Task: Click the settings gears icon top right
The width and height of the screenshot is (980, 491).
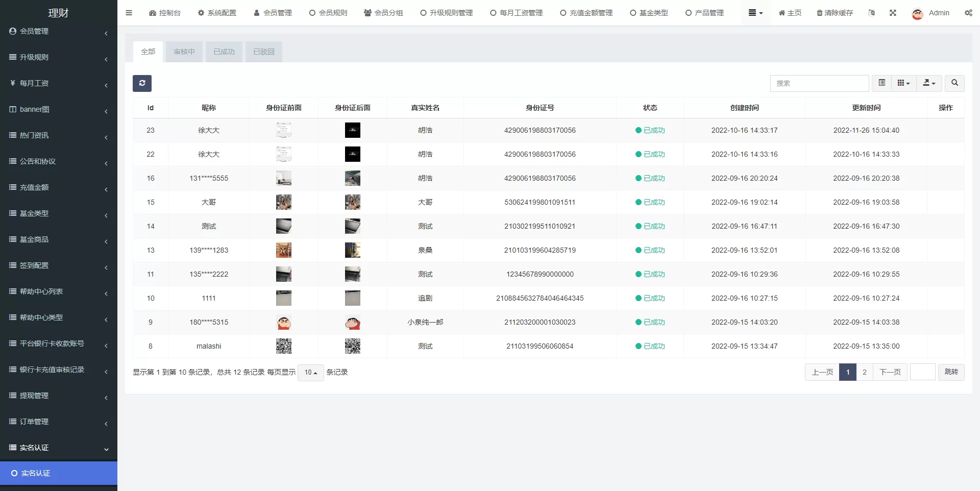Action: coord(968,13)
